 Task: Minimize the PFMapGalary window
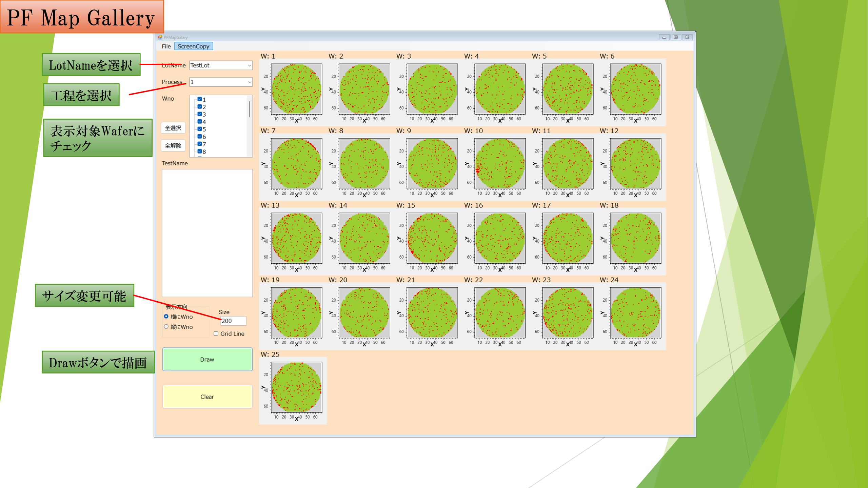(x=664, y=37)
